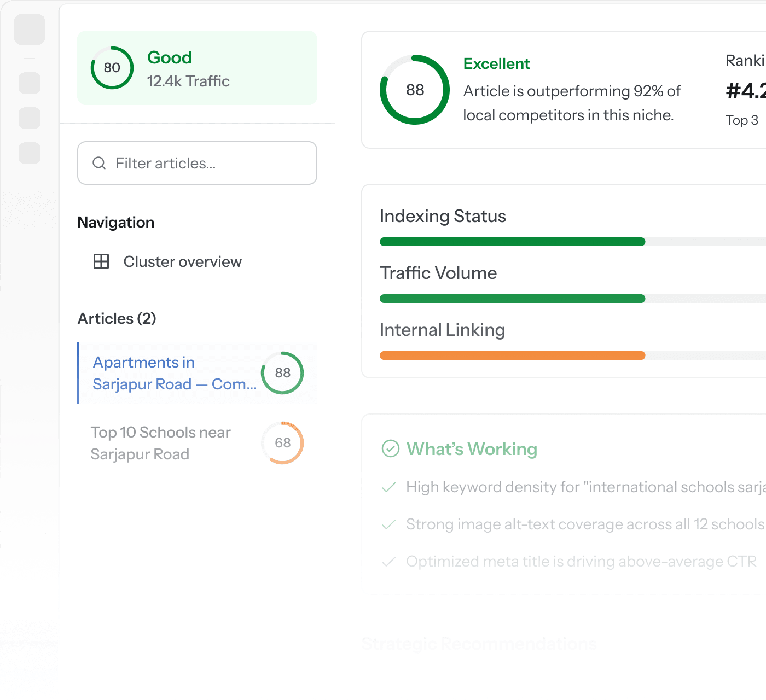Screen dimensions: 766x700
Task: Click the Excellent status heading
Action: (x=496, y=64)
